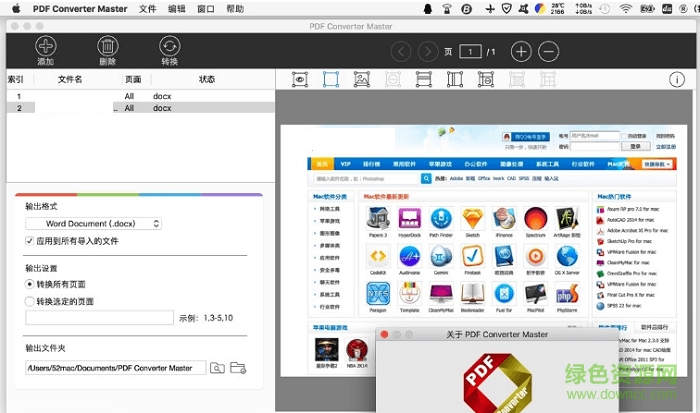Click the shield icon in menu bar
Screen dimensions: 700x413
tap(506, 8)
